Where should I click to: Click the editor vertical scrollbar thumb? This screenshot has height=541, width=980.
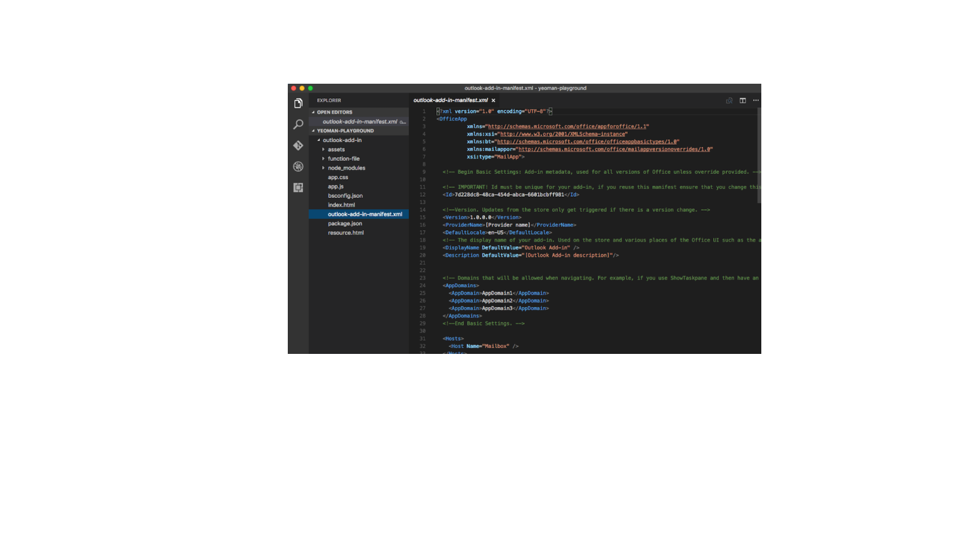[759, 155]
